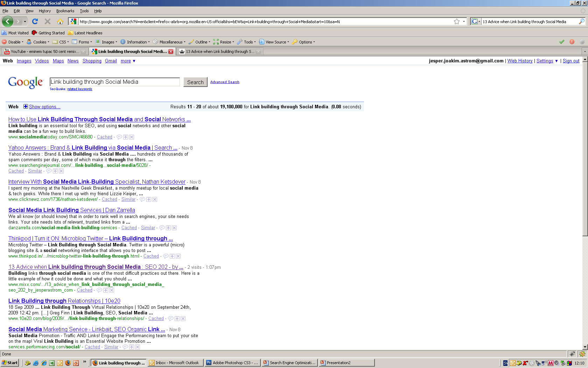Click the Sign out link
Image resolution: width=588 pixels, height=368 pixels.
click(x=571, y=61)
